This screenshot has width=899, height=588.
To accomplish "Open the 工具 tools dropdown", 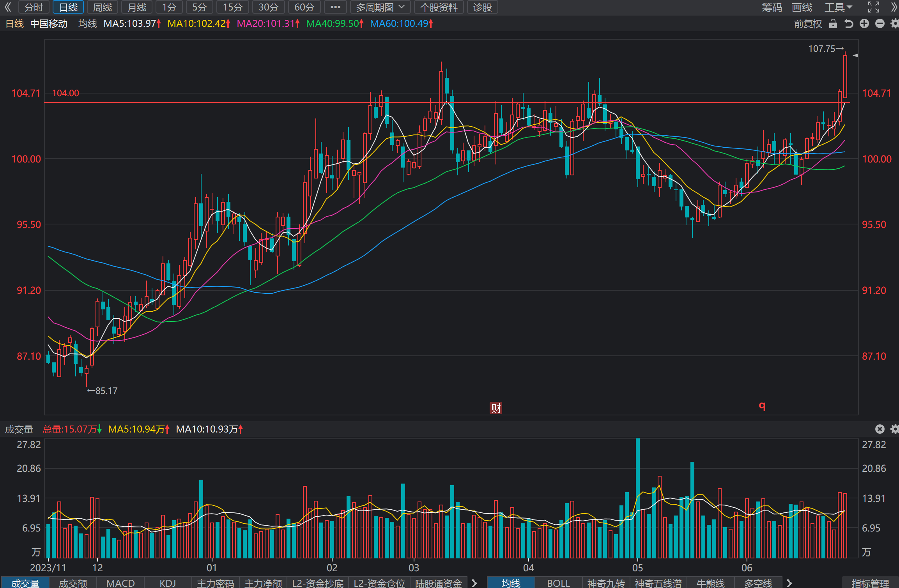I will [x=839, y=7].
